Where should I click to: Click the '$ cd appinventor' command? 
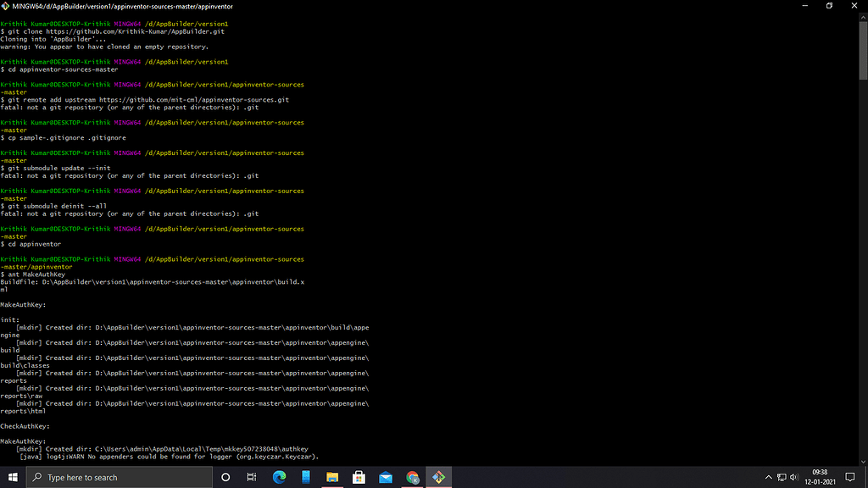31,244
